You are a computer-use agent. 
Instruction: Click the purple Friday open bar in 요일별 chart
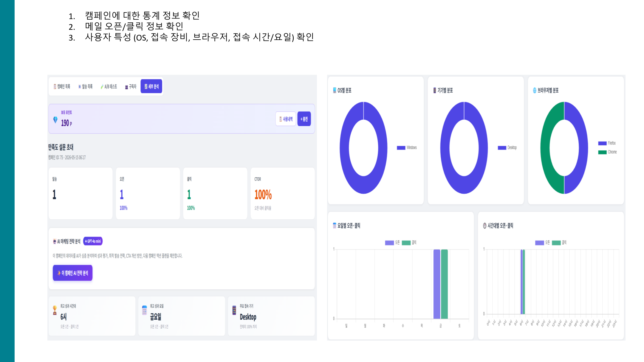(x=437, y=284)
